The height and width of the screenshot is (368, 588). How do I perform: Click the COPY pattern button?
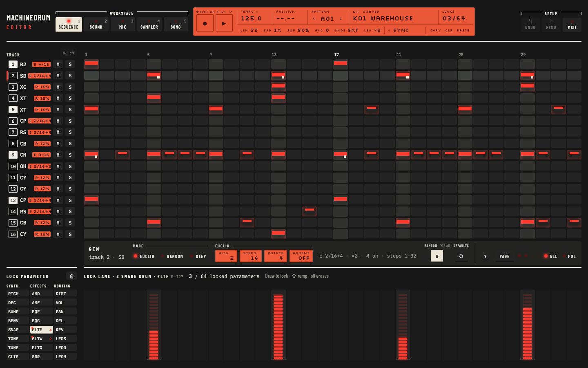click(436, 30)
